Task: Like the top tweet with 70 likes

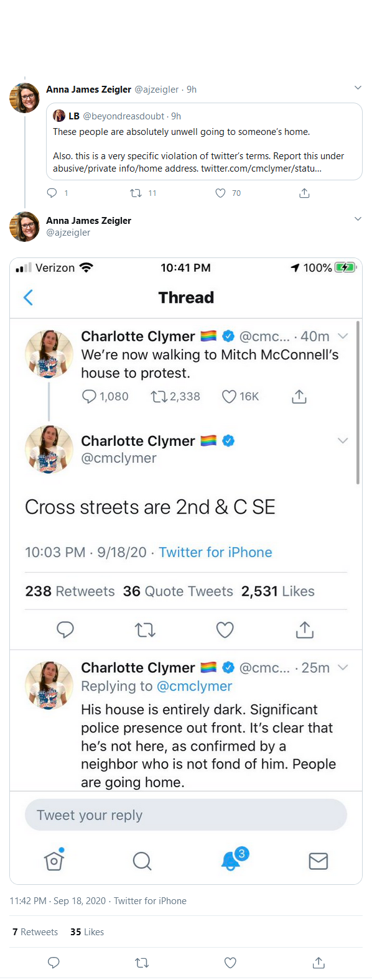Action: click(220, 193)
